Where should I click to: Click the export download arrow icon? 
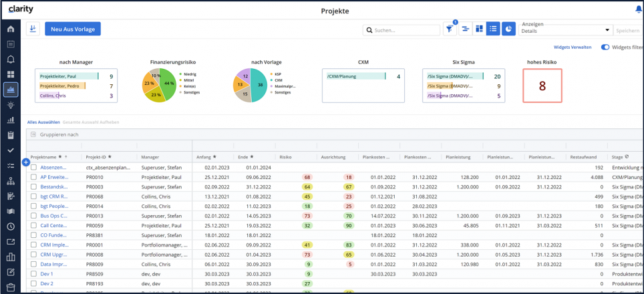(x=33, y=29)
